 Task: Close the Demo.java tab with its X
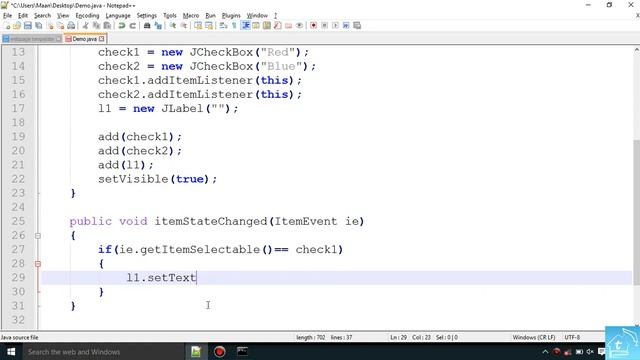pyautogui.click(x=102, y=39)
